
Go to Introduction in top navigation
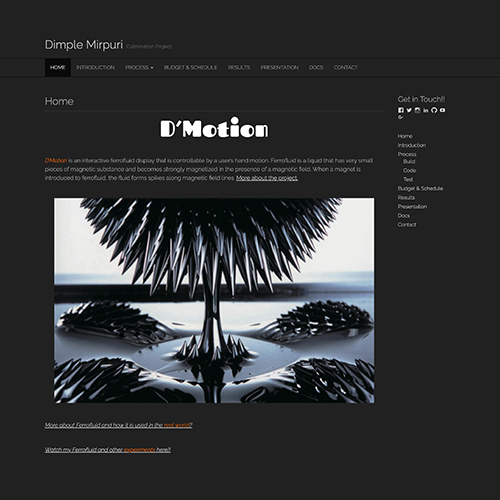click(95, 68)
